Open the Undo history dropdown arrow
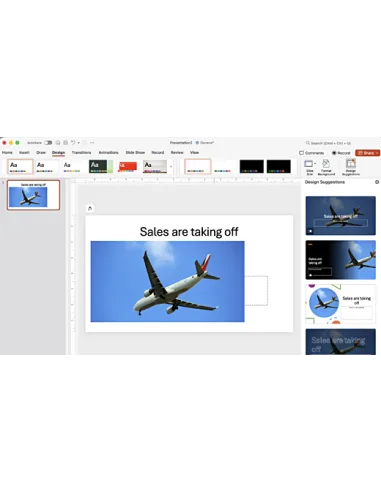The height and width of the screenshot is (492, 381). (x=78, y=143)
